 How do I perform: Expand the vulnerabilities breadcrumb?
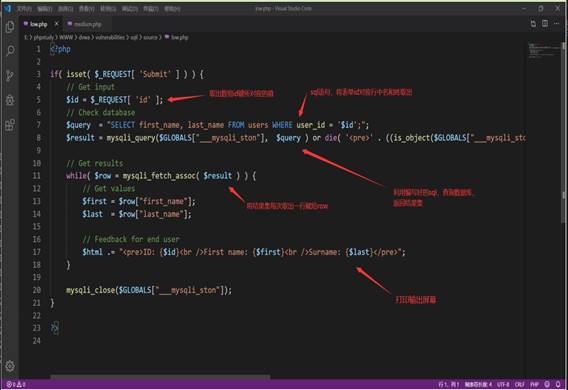[x=110, y=37]
